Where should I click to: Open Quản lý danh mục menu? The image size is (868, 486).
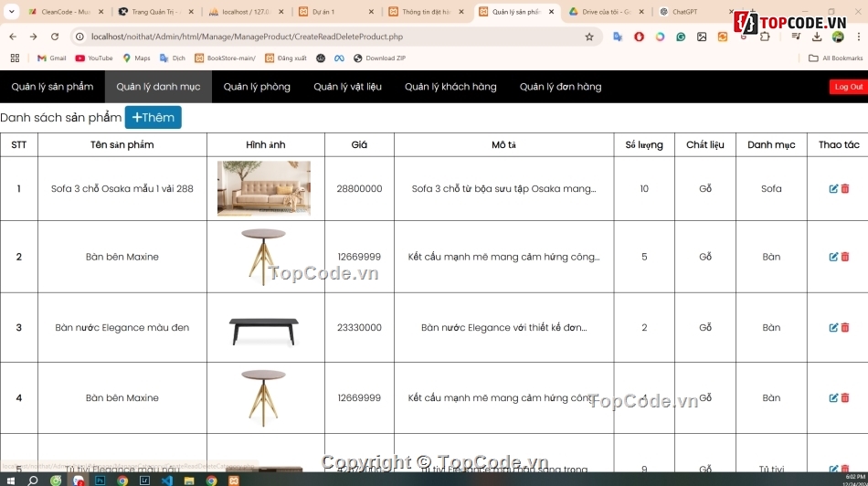pos(158,87)
